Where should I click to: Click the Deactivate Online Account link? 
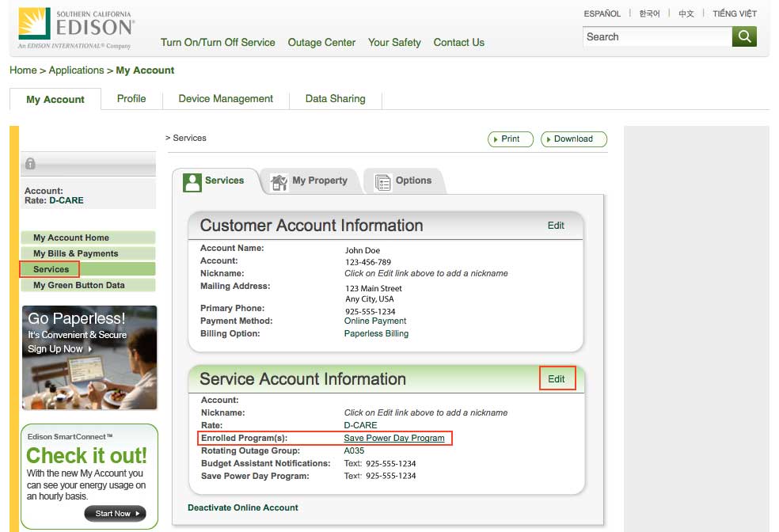point(243,507)
